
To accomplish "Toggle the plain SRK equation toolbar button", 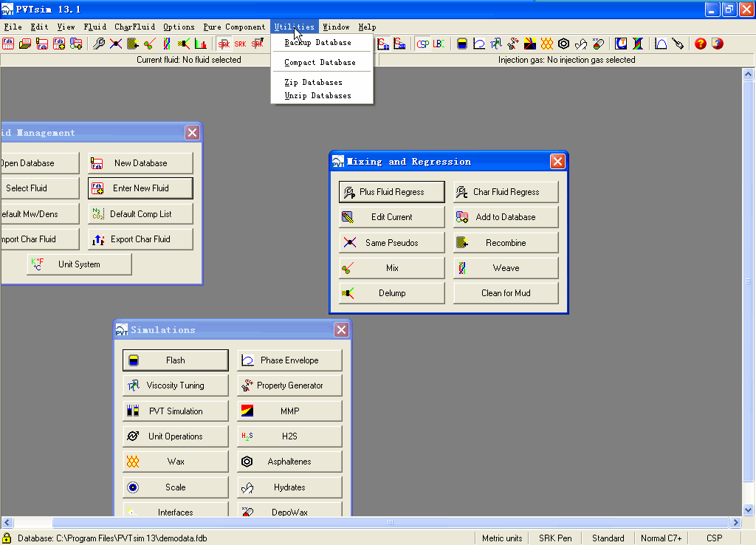I will click(241, 44).
